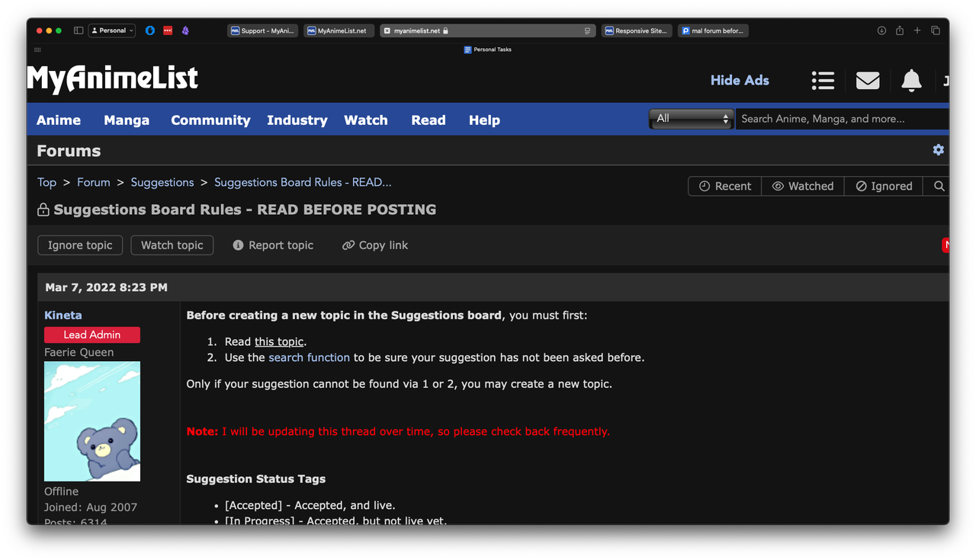Open the notifications bell icon
The width and height of the screenshot is (976, 560).
(911, 80)
